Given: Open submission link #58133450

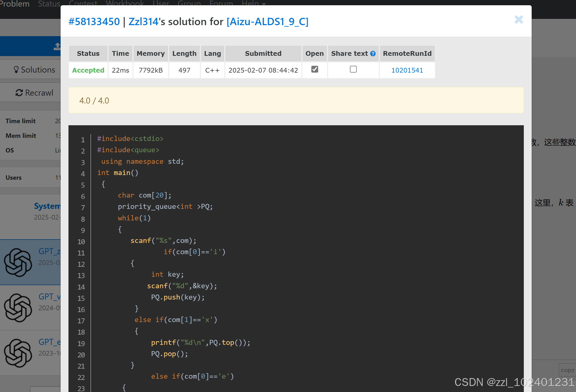Looking at the screenshot, I should (94, 22).
